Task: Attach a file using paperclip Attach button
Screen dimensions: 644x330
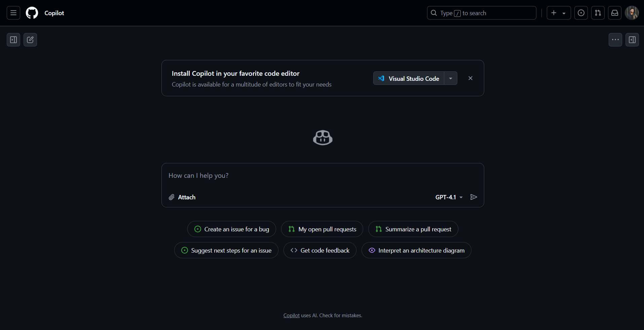Action: pos(182,197)
